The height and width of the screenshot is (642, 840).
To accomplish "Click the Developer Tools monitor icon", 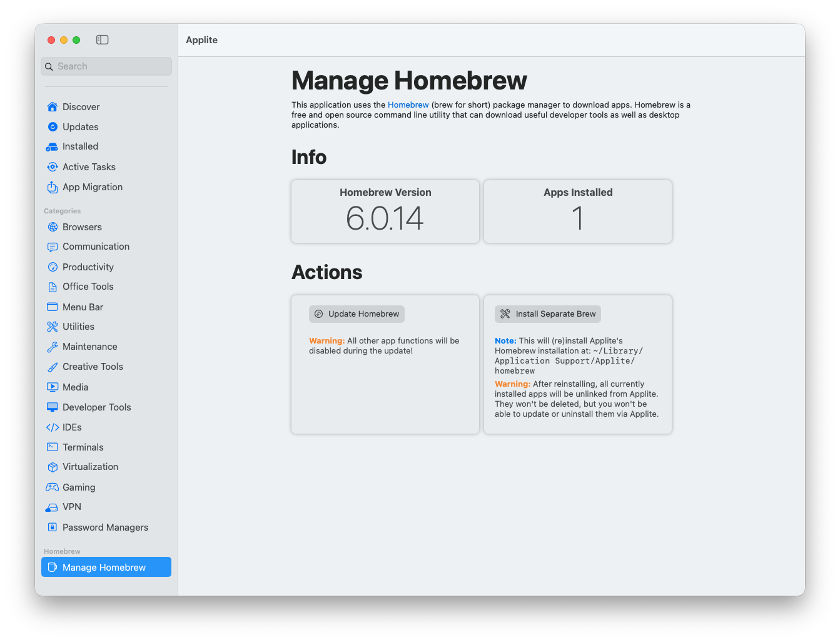I will [x=53, y=407].
